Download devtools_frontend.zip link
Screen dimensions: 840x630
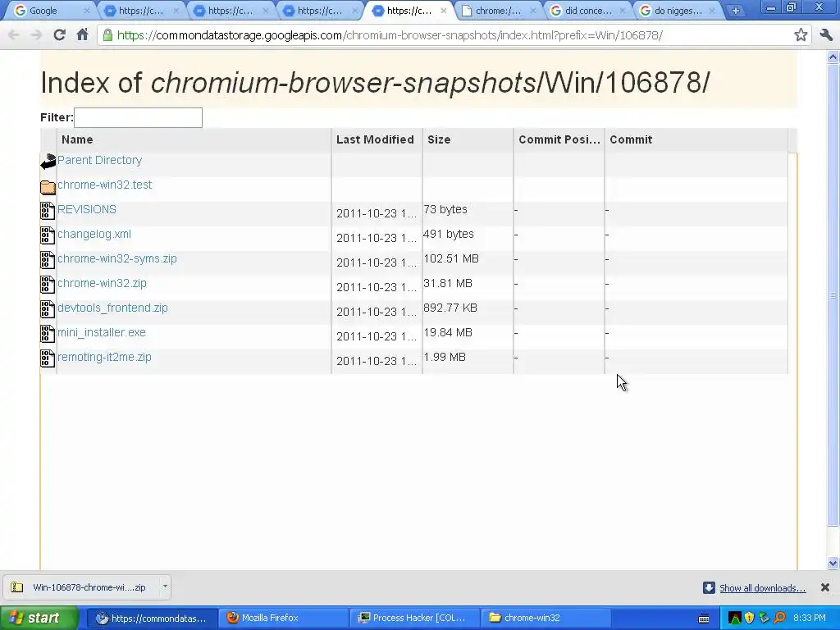pyautogui.click(x=112, y=308)
